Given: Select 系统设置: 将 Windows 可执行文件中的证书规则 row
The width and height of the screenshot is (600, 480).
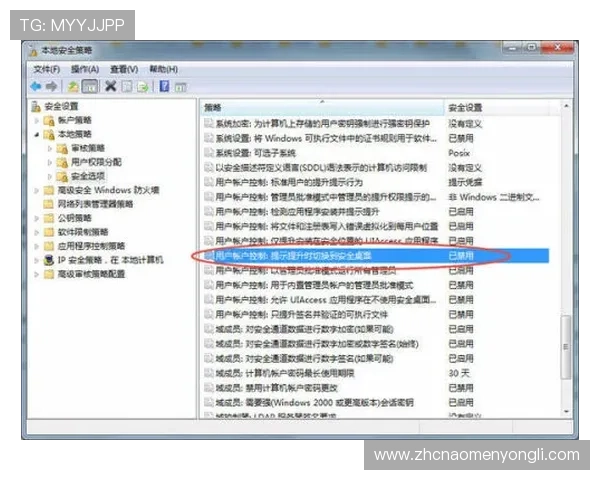Looking at the screenshot, I should click(376, 138).
